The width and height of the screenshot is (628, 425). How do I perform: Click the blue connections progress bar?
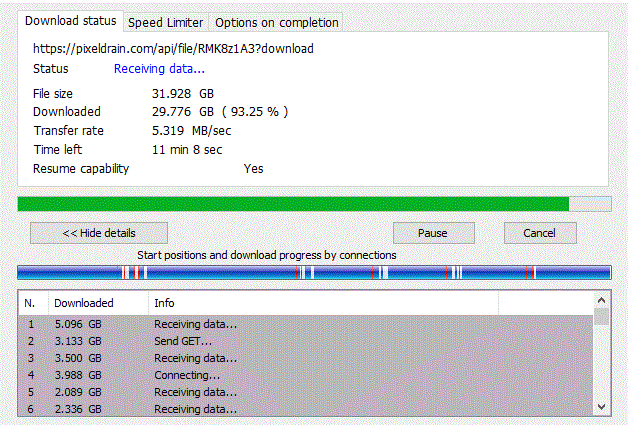pos(313,272)
